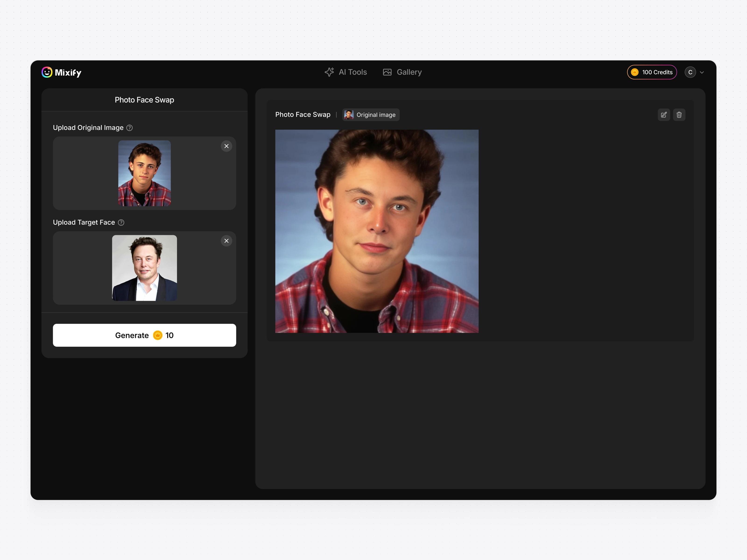747x560 pixels.
Task: Expand the account dropdown chevron
Action: tap(702, 73)
